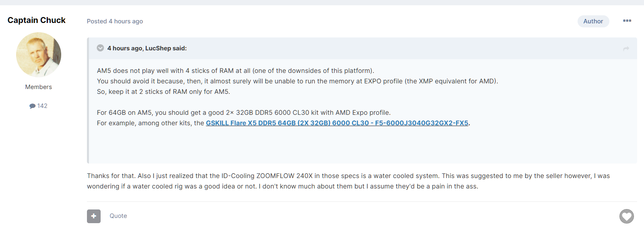Image resolution: width=644 pixels, height=230 pixels.
Task: Click quoted line So, keep it at 2 sticks
Action: tap(163, 91)
